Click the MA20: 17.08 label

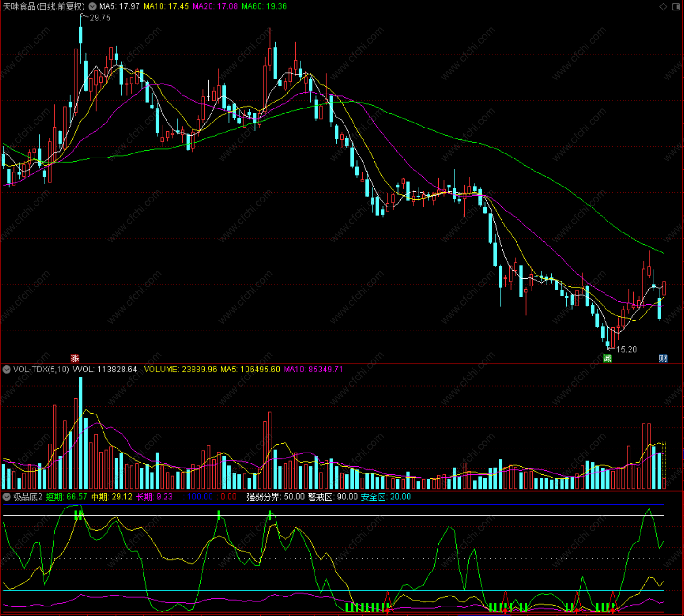coord(215,6)
